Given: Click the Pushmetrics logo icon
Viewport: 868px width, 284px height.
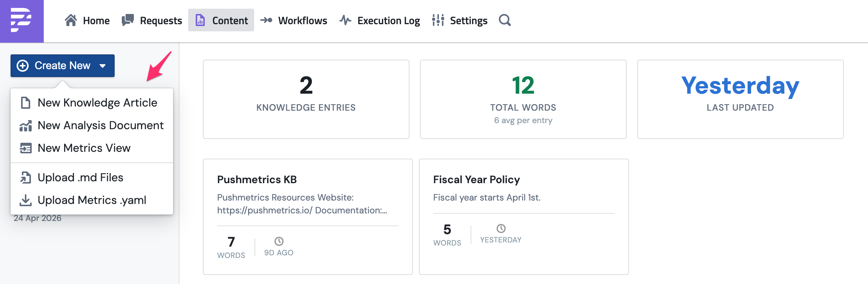Looking at the screenshot, I should coord(21,21).
